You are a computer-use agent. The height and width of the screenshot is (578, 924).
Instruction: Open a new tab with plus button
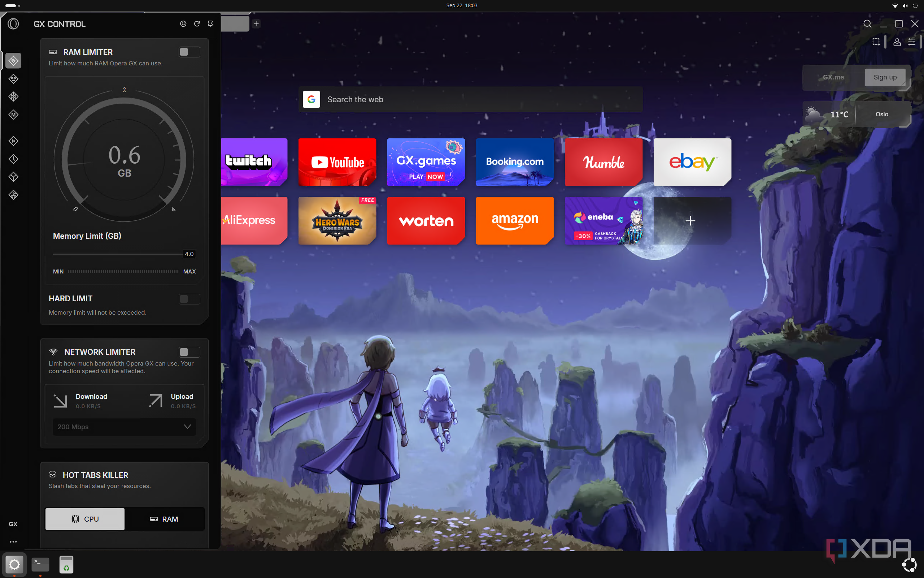(x=256, y=24)
